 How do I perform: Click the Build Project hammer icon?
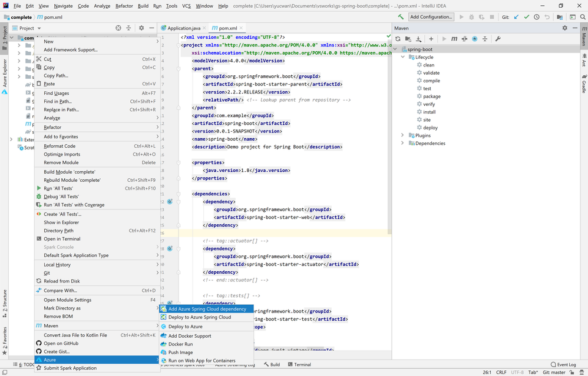[401, 17]
